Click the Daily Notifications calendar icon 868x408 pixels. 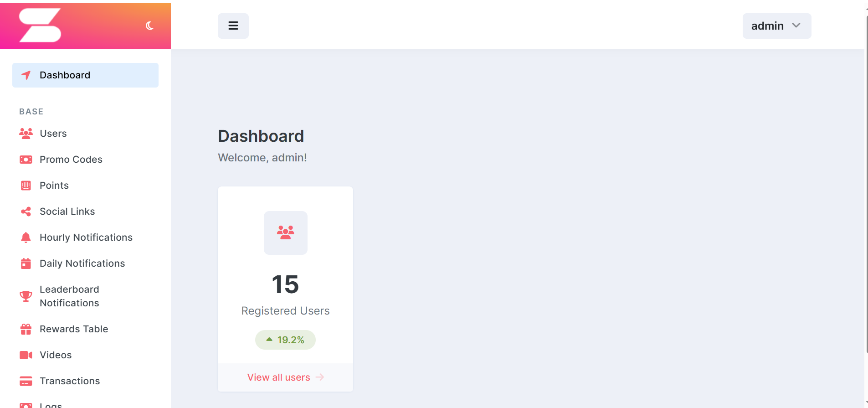26,263
